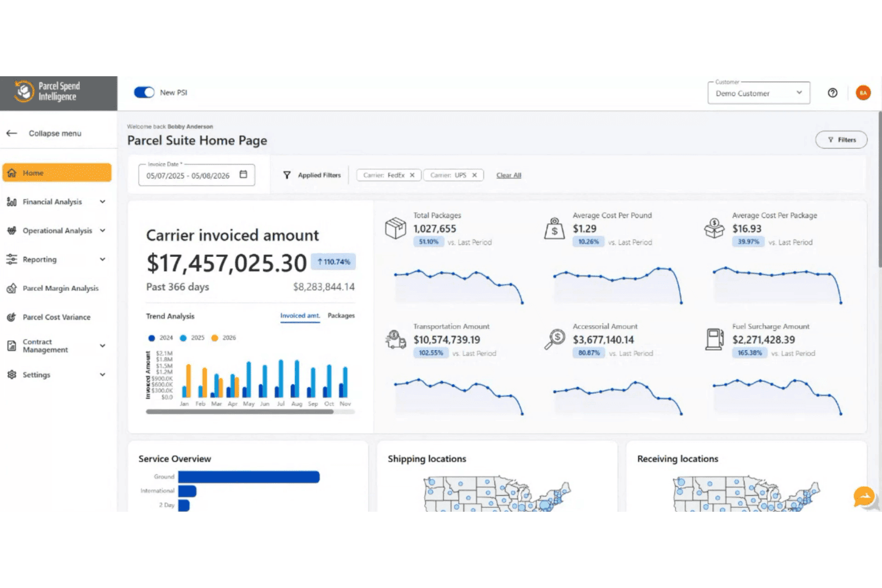This screenshot has height=588, width=882.
Task: Switch to Packages trend tab
Action: point(341,316)
